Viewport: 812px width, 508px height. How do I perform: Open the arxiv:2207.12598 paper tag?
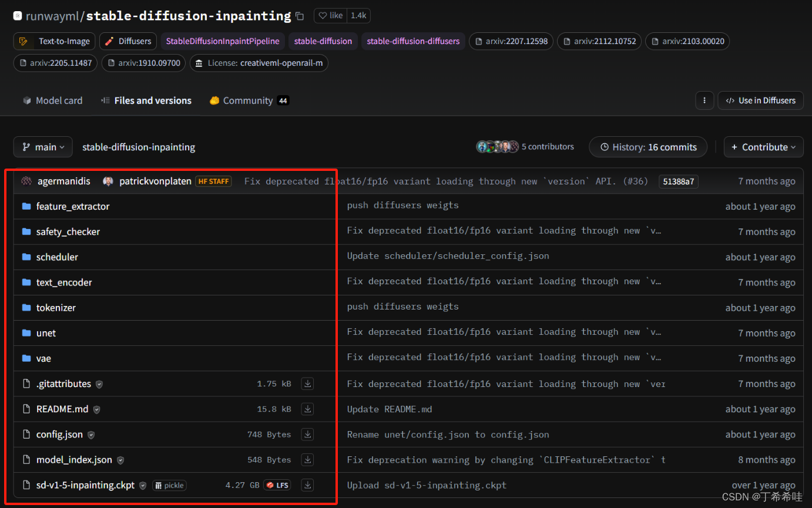click(511, 41)
